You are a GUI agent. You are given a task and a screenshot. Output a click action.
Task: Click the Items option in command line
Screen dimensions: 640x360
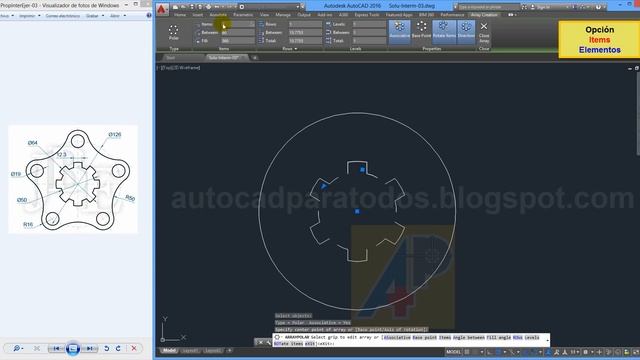pos(445,338)
